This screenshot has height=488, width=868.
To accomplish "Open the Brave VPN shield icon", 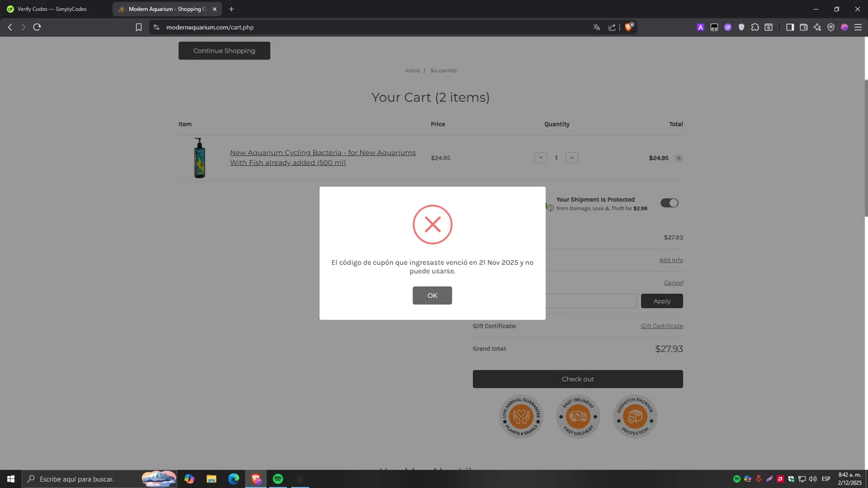I will (831, 27).
